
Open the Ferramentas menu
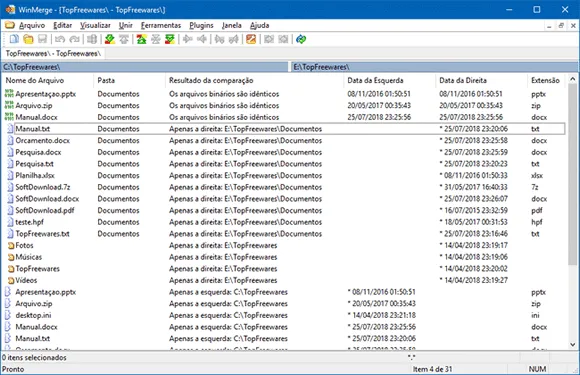tap(161, 25)
